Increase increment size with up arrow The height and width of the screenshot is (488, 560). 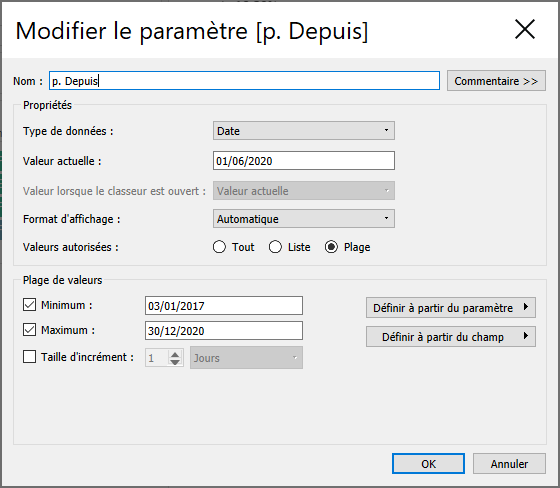click(175, 354)
